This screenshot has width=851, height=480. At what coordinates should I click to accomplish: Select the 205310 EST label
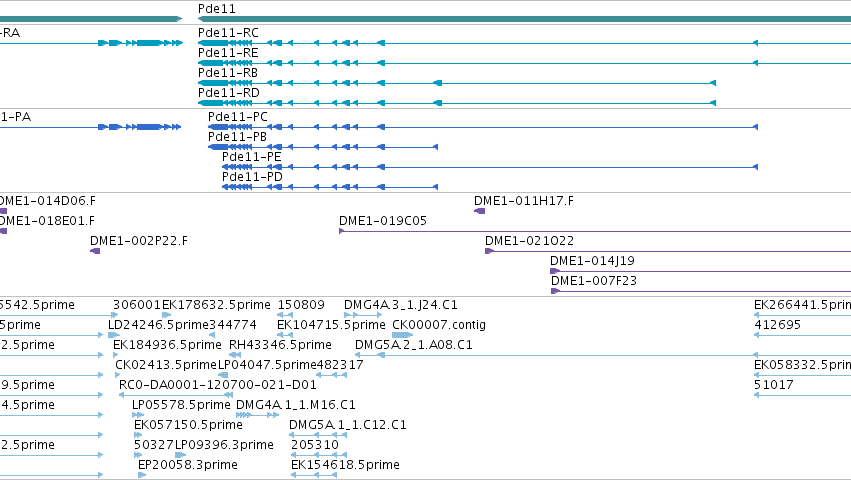(x=315, y=446)
